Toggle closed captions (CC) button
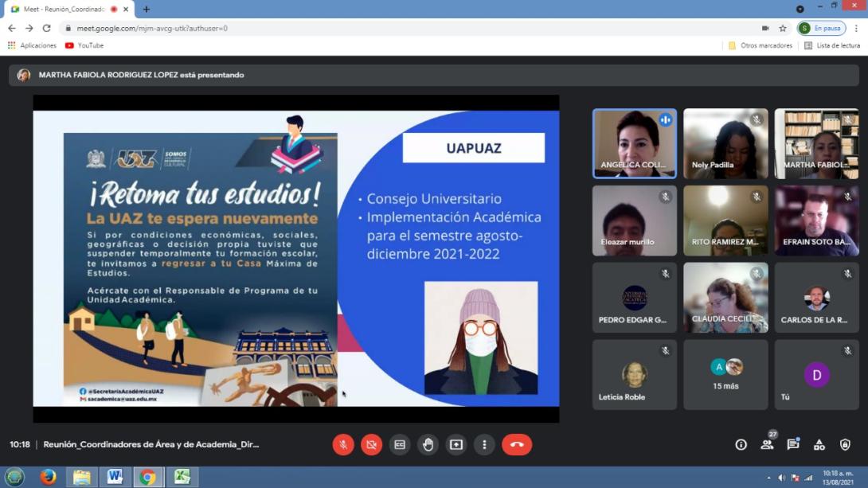The height and width of the screenshot is (488, 868). click(x=400, y=444)
